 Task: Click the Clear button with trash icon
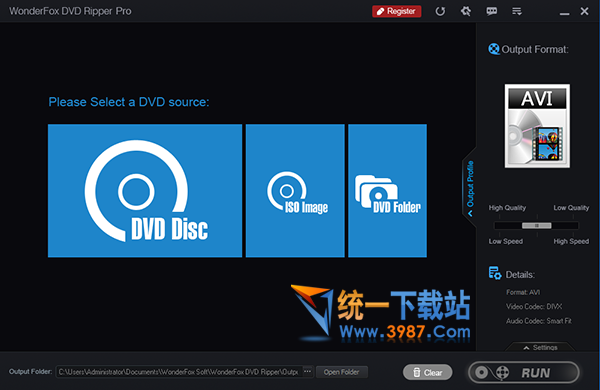[x=427, y=372]
